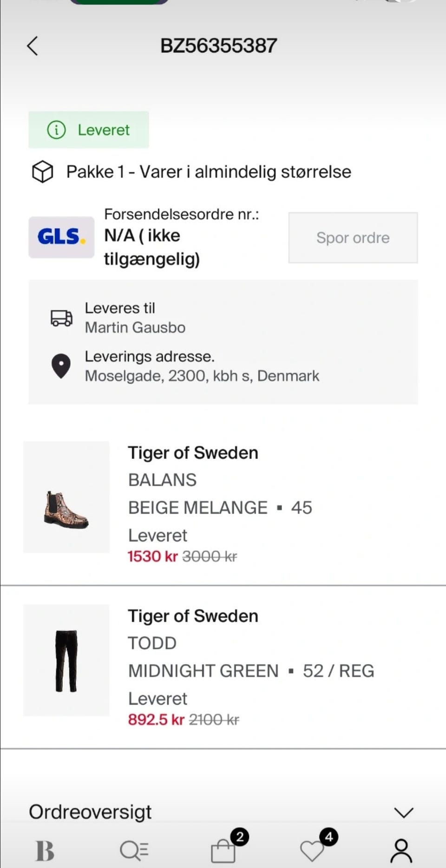Tap the info icon beside Leveret
This screenshot has height=868, width=446.
57,130
